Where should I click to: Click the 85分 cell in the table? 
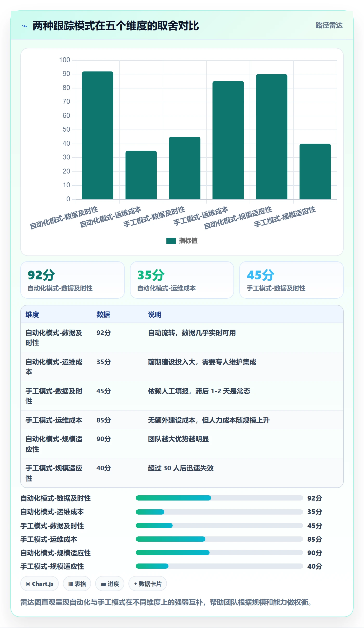[103, 420]
